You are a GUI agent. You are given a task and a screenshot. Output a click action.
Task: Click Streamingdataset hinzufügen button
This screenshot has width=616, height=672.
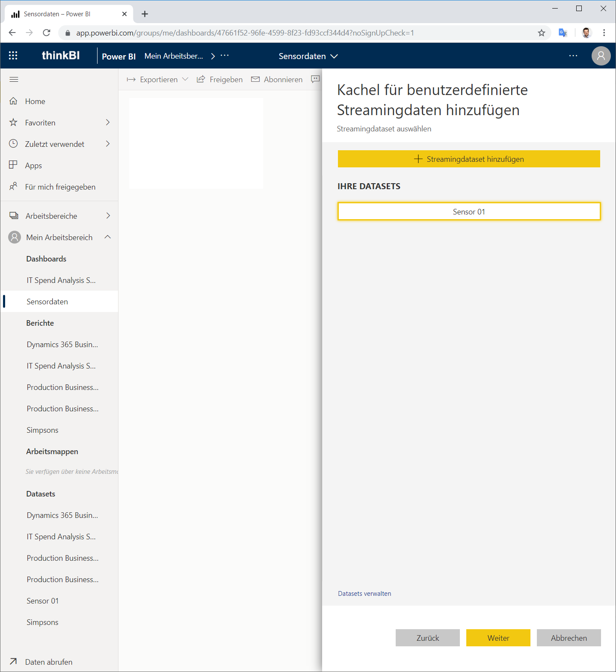click(469, 159)
